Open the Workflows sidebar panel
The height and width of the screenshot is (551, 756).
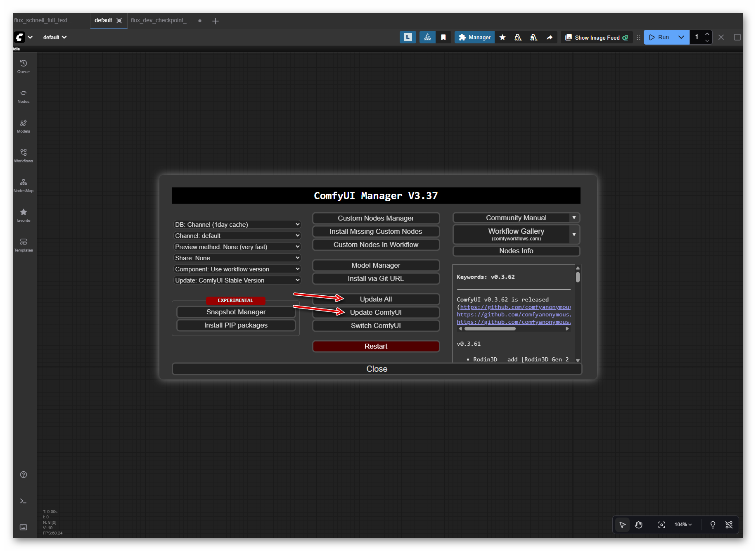coord(23,155)
